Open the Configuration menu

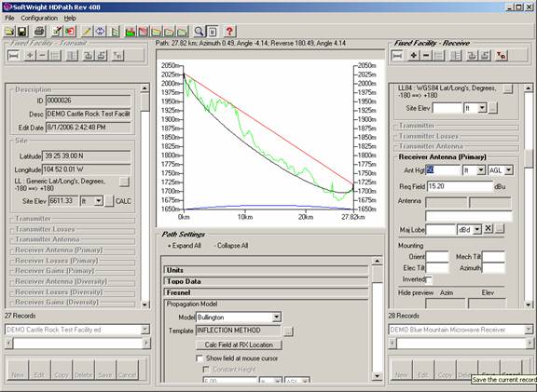(x=39, y=18)
